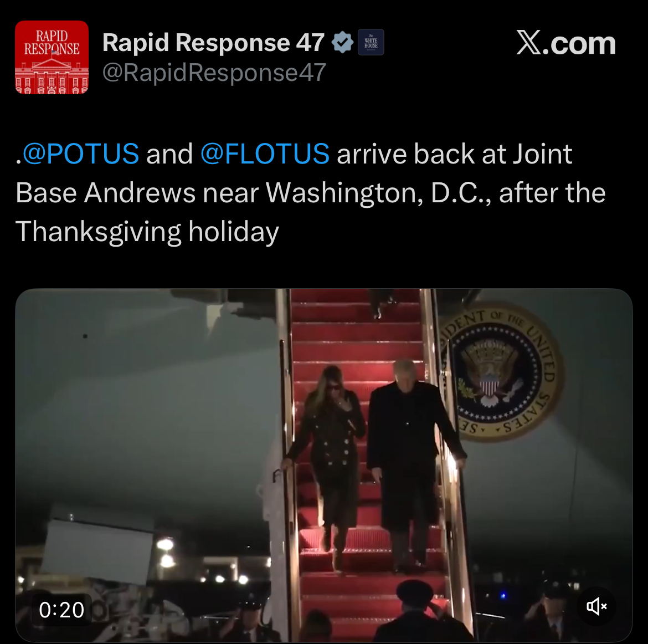This screenshot has height=644, width=648.
Task: Click the .com part of X.com watermark
Action: [579, 43]
